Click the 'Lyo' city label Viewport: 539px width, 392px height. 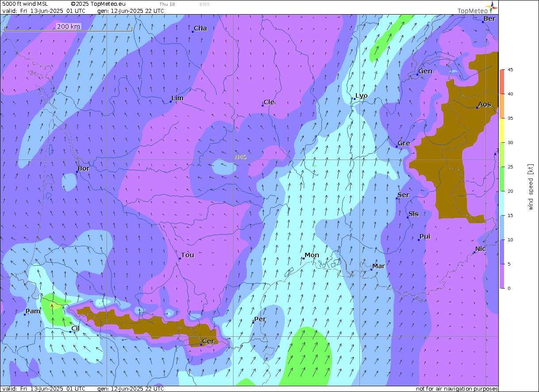pyautogui.click(x=361, y=95)
